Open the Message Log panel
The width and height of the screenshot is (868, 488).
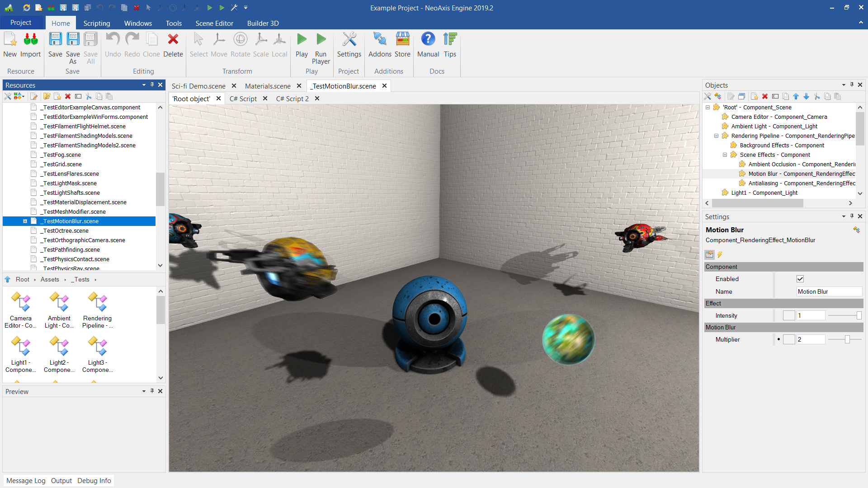pos(26,480)
